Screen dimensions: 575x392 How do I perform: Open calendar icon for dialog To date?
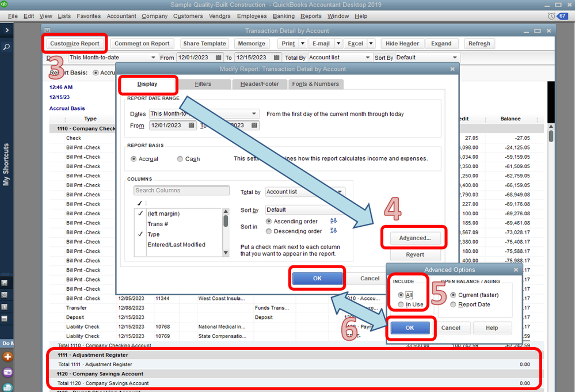tap(254, 125)
